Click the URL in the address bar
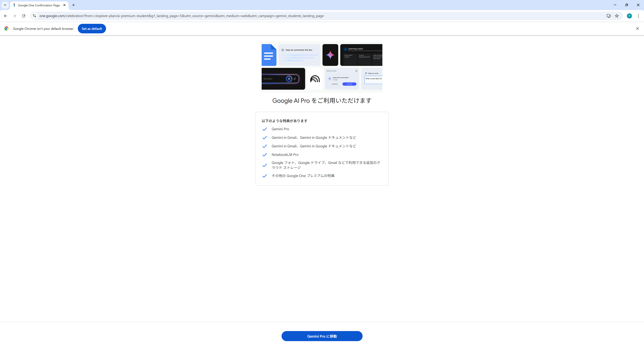The image size is (644, 350). point(181,16)
